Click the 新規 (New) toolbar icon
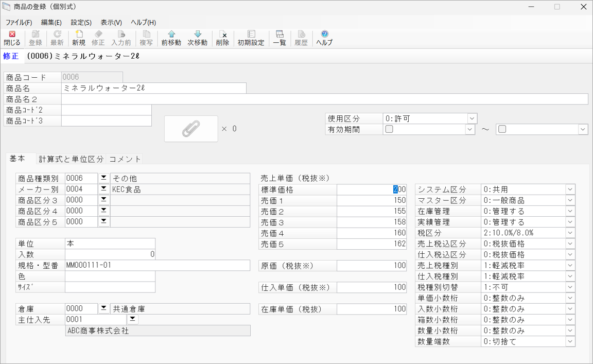Screen dimensions: 593x364 78,37
